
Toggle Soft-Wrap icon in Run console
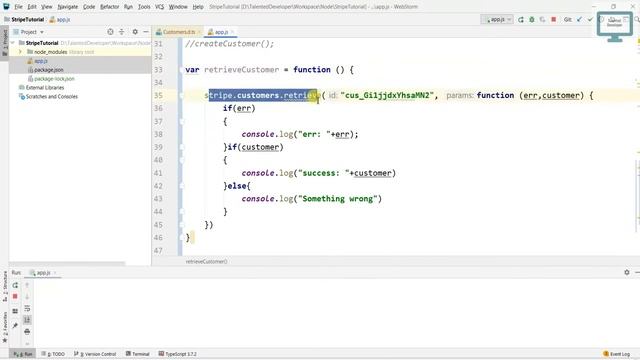point(27,308)
